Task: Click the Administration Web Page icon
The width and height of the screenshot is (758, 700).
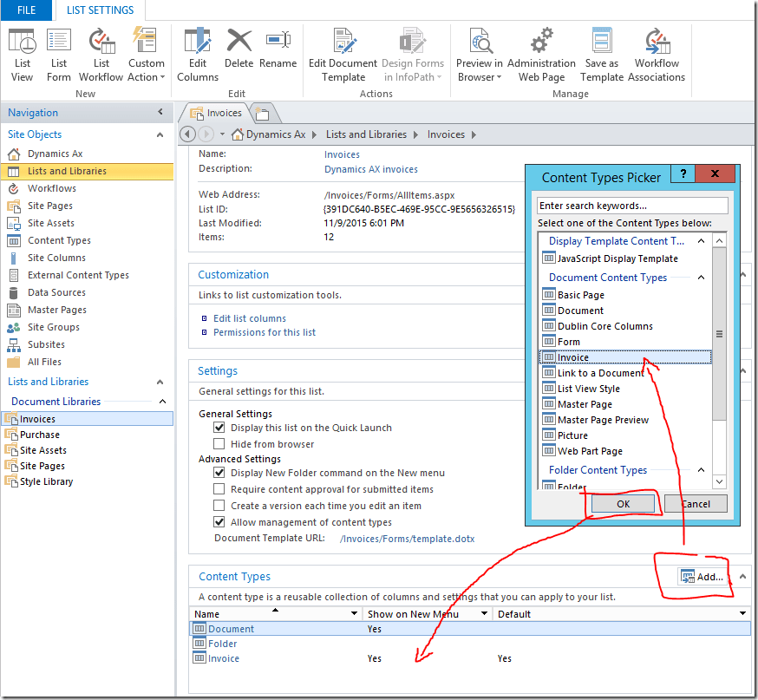Action: [x=541, y=52]
